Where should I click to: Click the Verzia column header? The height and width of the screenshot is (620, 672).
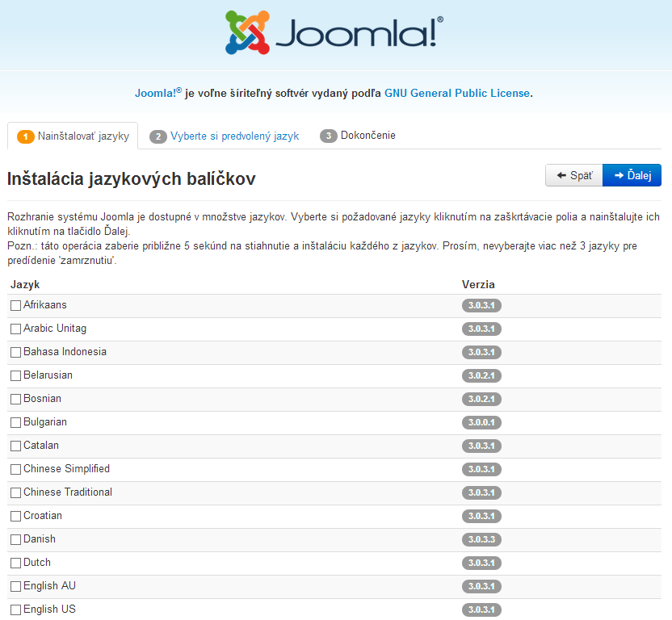[x=478, y=284]
